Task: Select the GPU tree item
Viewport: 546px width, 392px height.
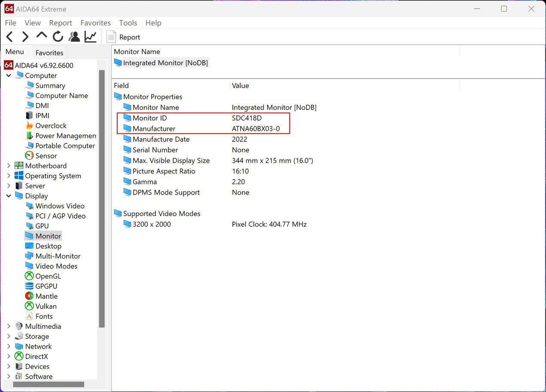Action: (42, 226)
